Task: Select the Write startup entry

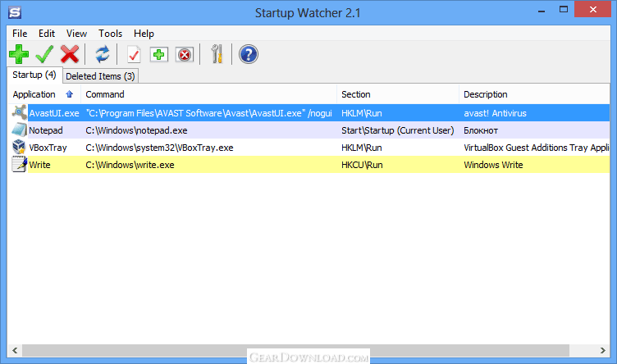Action: 39,165
